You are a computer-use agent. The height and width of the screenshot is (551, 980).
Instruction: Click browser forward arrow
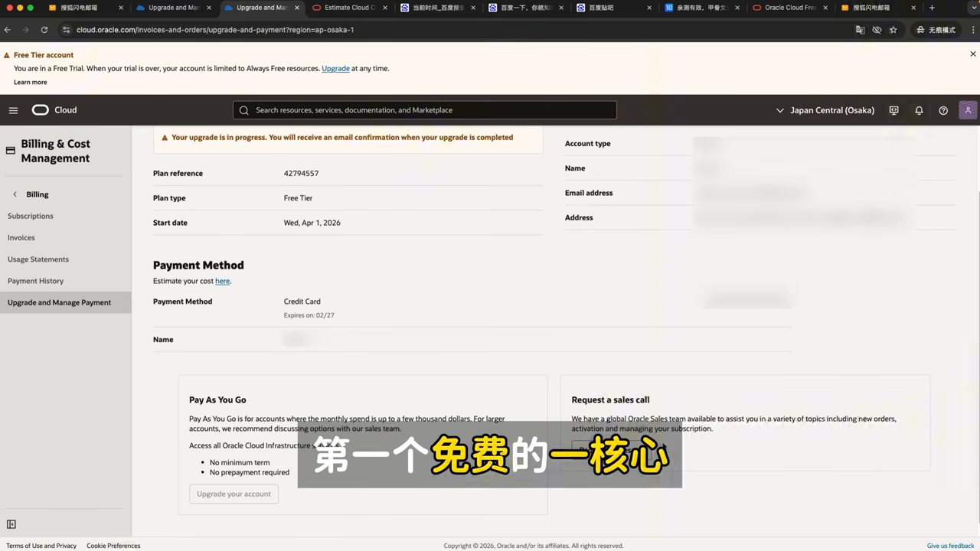point(25,30)
